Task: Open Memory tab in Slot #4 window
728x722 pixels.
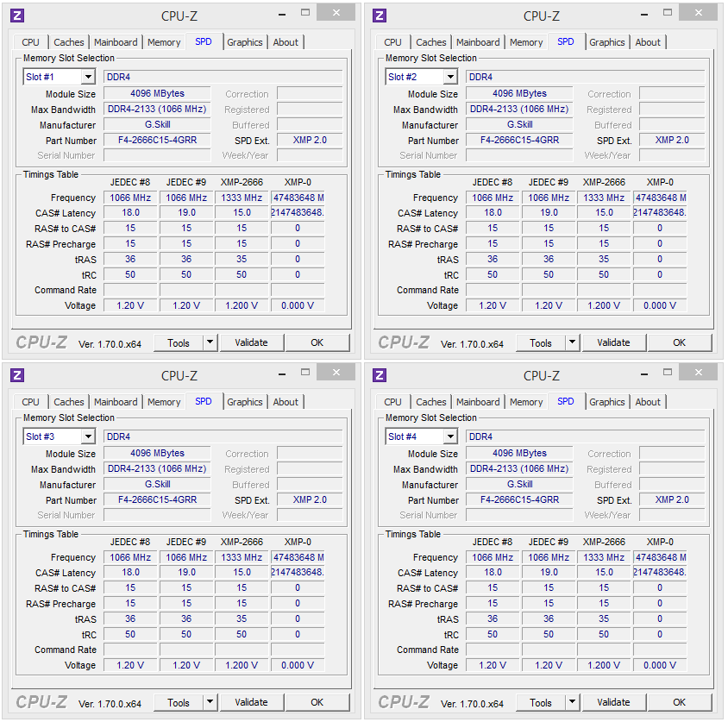Action: point(526,402)
